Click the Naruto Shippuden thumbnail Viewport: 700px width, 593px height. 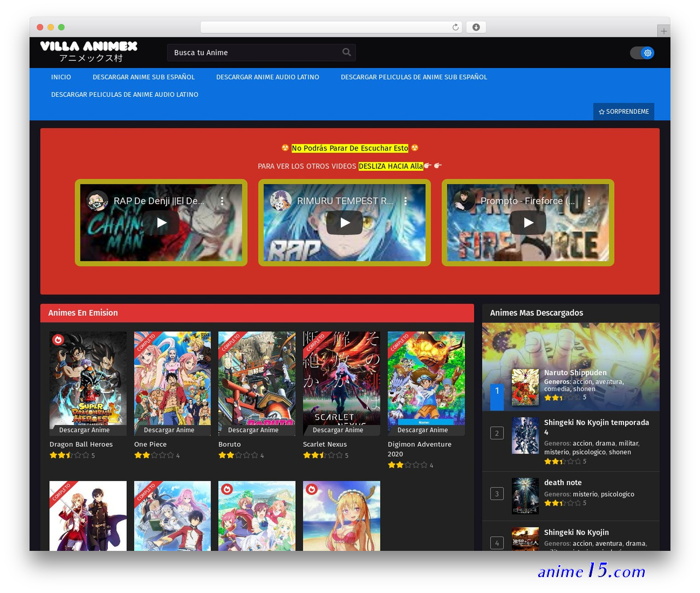click(x=526, y=387)
